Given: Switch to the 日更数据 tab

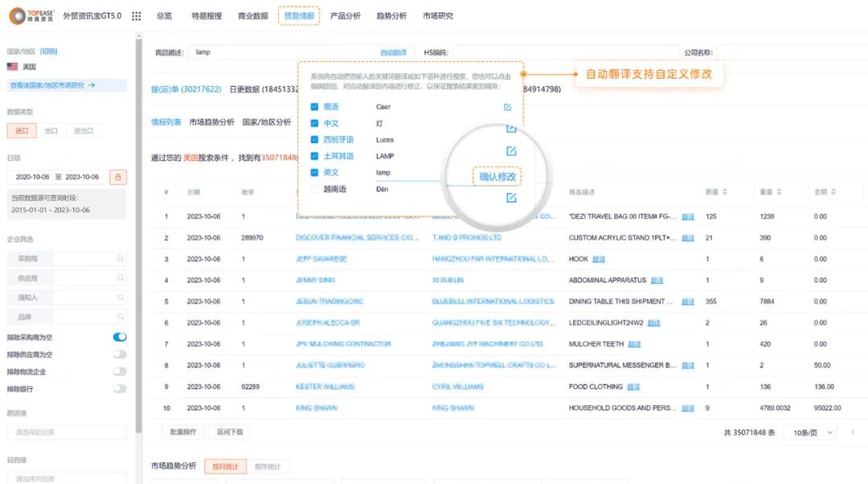Looking at the screenshot, I should click(264, 89).
